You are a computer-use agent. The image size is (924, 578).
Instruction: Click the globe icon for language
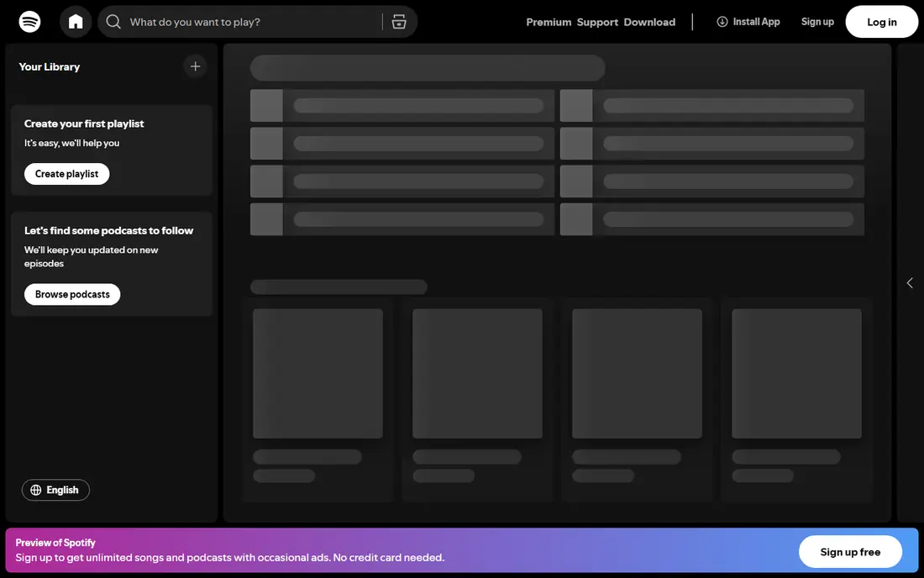[x=36, y=491]
